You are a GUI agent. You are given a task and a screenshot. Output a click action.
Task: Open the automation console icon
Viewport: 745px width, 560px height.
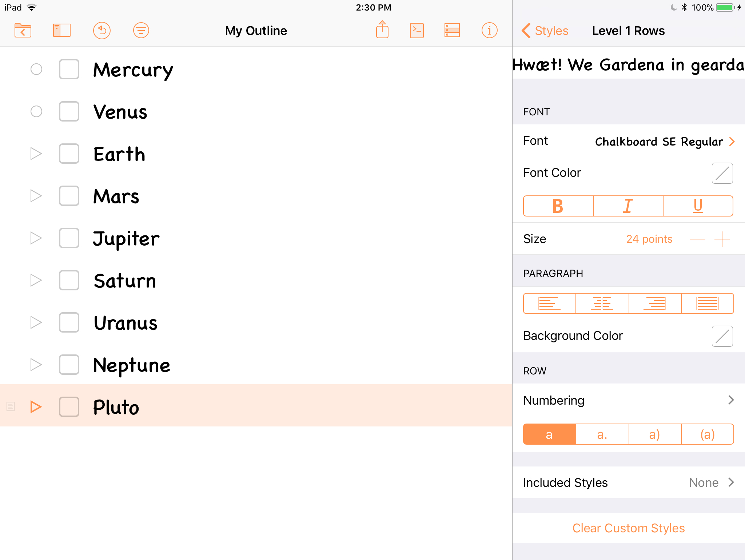click(417, 31)
